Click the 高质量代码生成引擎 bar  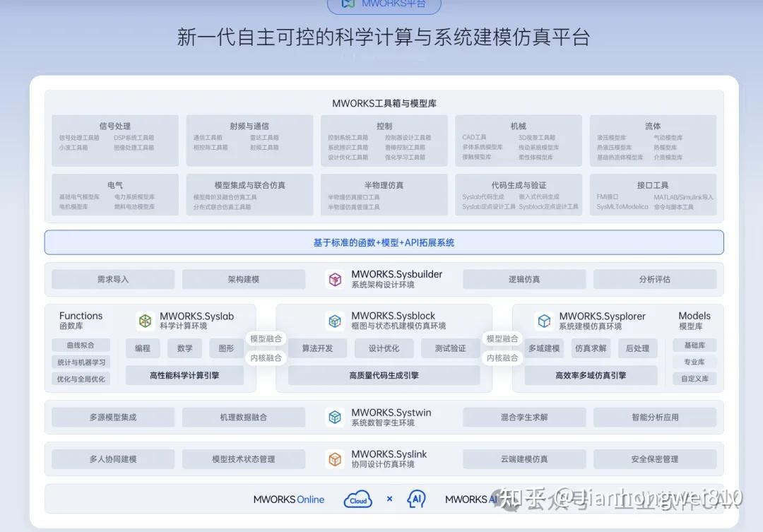coord(384,375)
